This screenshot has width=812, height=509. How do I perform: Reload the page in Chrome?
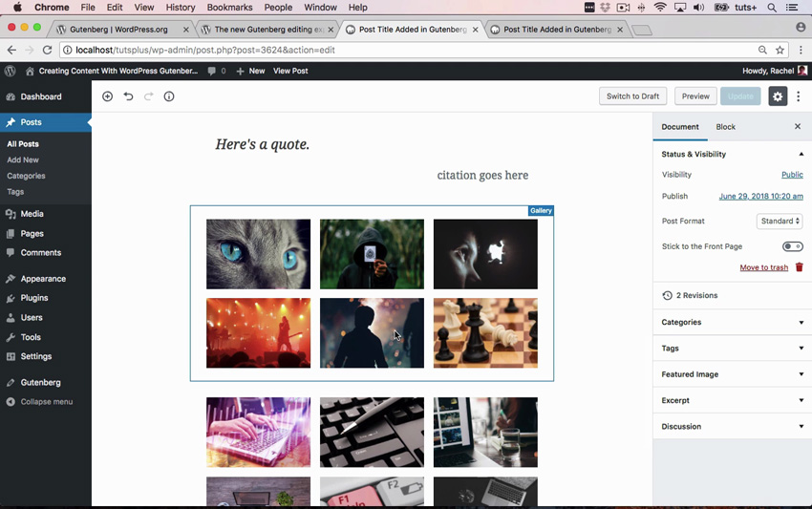tap(47, 50)
